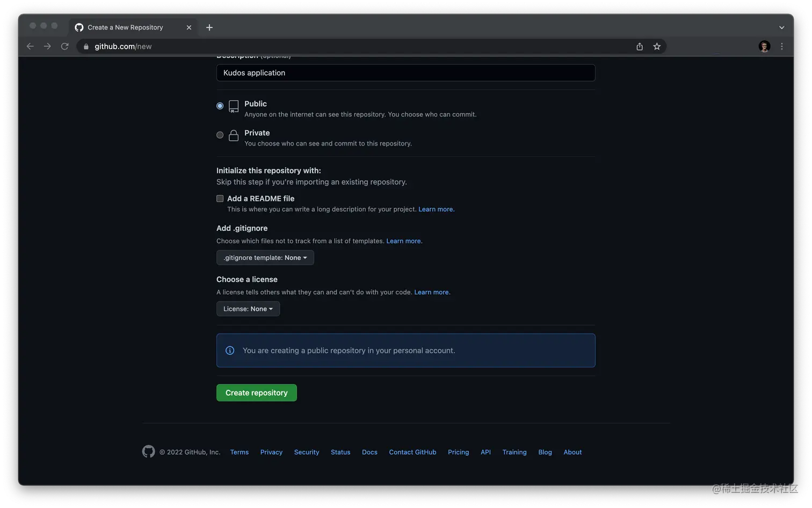812x508 pixels.
Task: Select the Private repository option
Action: pos(220,135)
